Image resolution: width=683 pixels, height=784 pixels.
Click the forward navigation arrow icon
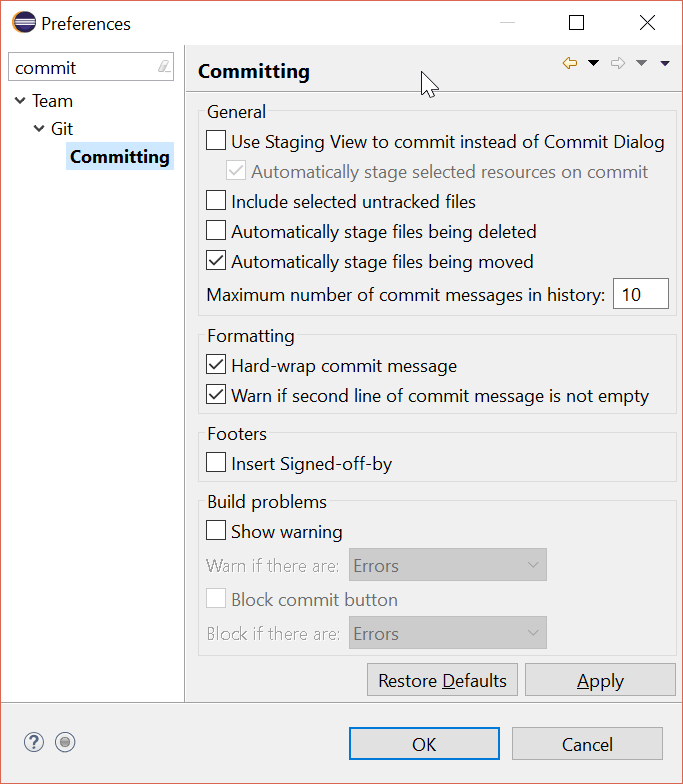click(x=618, y=63)
